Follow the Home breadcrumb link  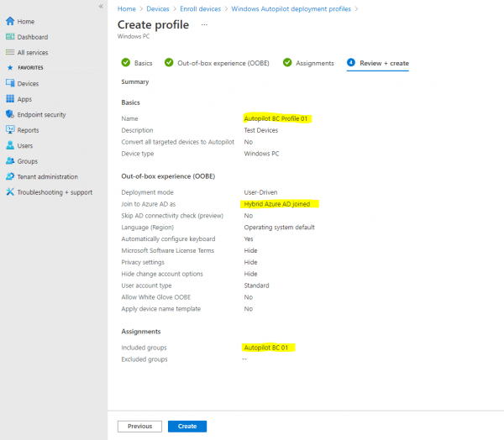[x=127, y=9]
